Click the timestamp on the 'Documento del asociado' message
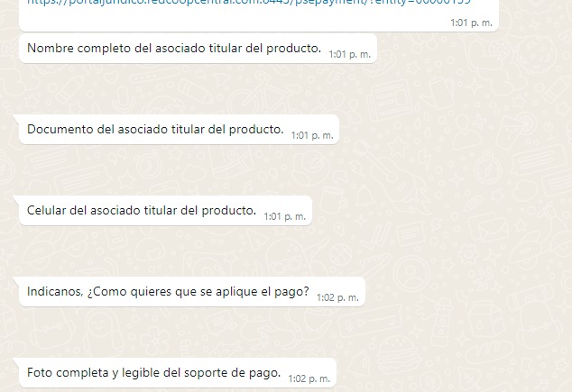Image resolution: width=572 pixels, height=392 pixels. [x=312, y=135]
